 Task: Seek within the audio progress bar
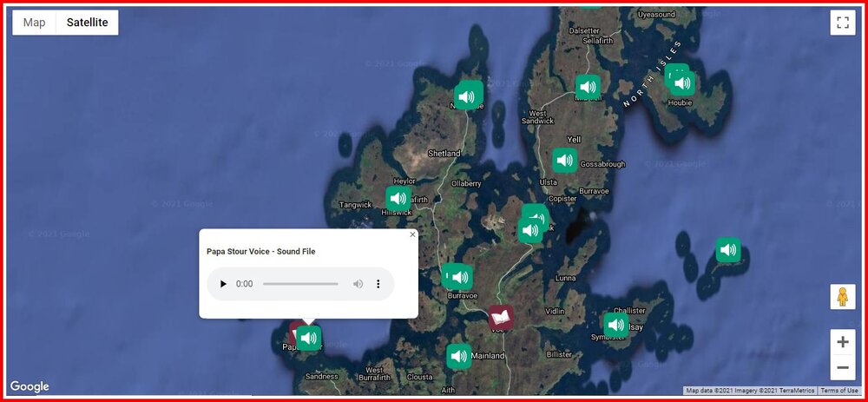(300, 284)
